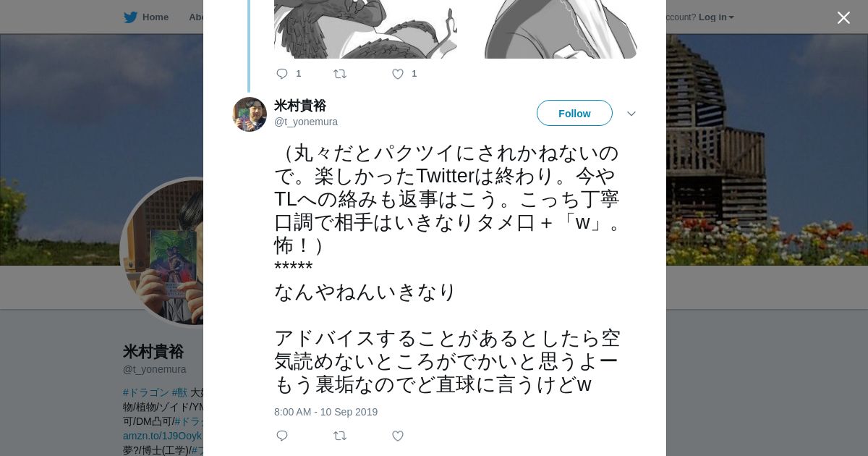Close the tweet overlay with X
Image resolution: width=868 pixels, height=456 pixels.
(843, 17)
